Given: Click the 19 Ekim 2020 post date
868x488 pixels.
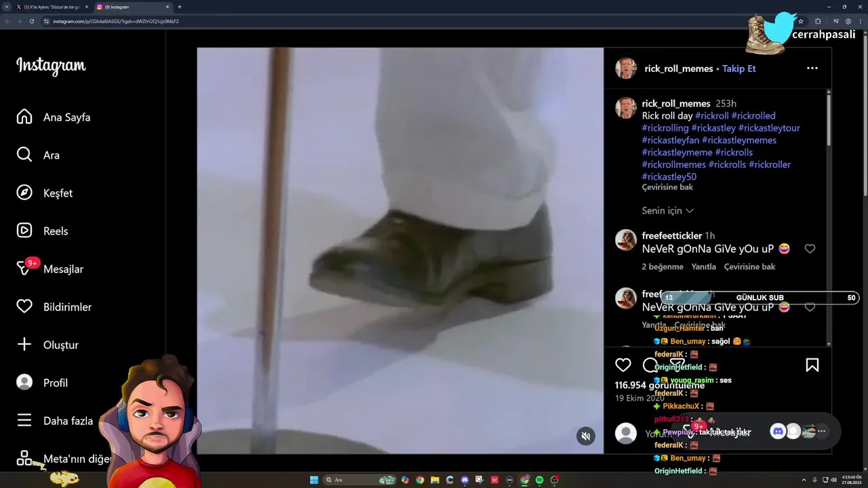Looking at the screenshot, I should point(639,399).
